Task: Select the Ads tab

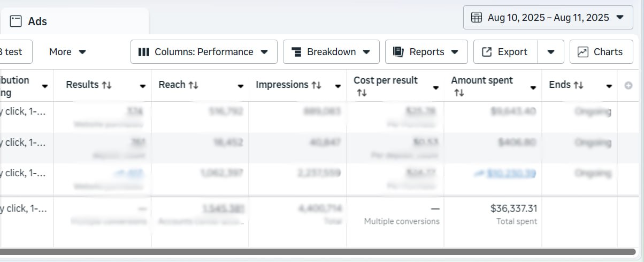Action: point(37,21)
